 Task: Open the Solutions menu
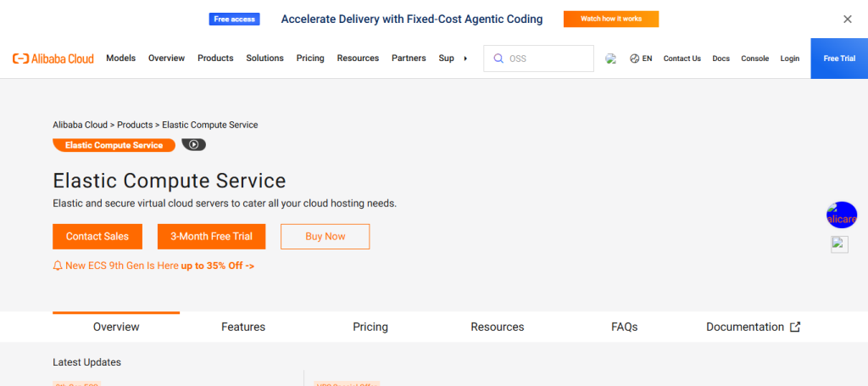(x=264, y=59)
